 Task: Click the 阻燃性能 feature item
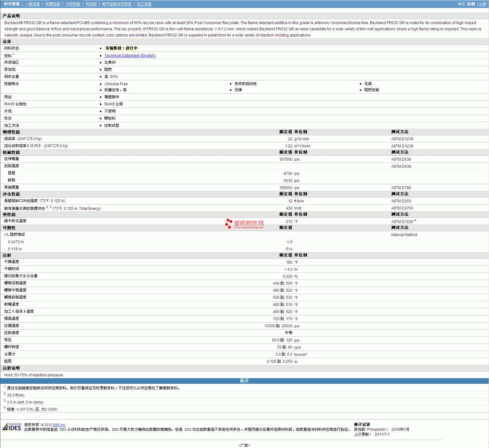click(372, 90)
